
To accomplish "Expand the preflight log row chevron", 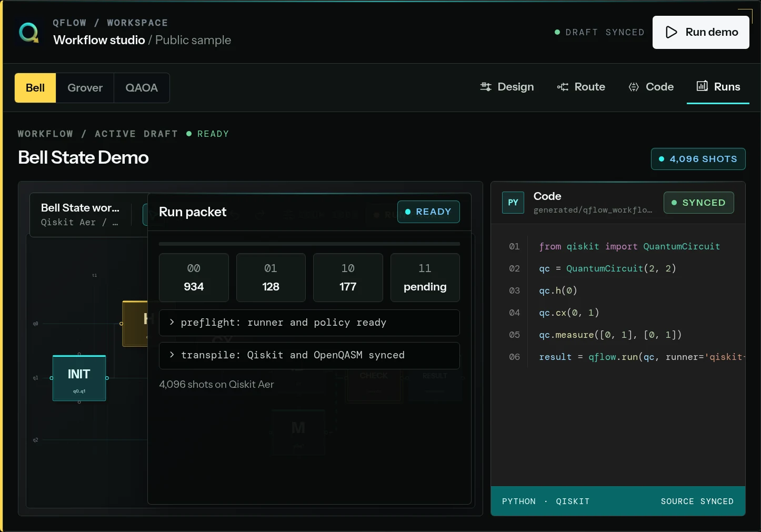I will pyautogui.click(x=172, y=322).
